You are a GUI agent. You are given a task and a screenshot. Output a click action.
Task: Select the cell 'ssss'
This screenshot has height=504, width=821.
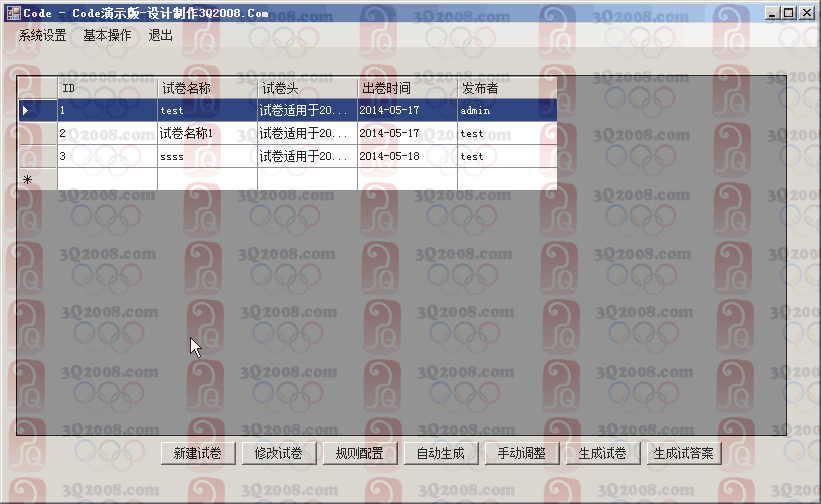[207, 156]
